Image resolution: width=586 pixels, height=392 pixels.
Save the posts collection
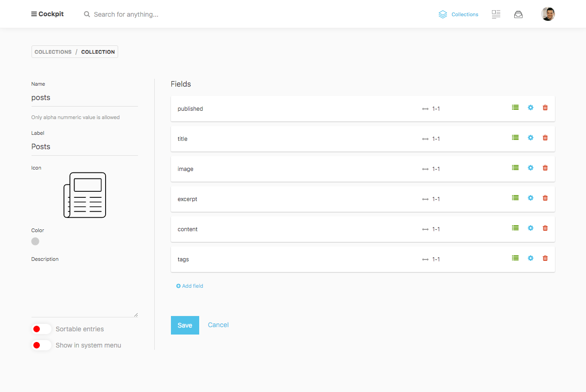184,325
